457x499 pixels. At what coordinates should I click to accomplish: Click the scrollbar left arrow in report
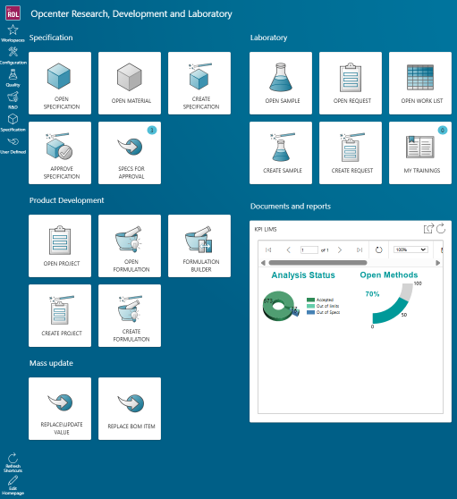coord(263,263)
